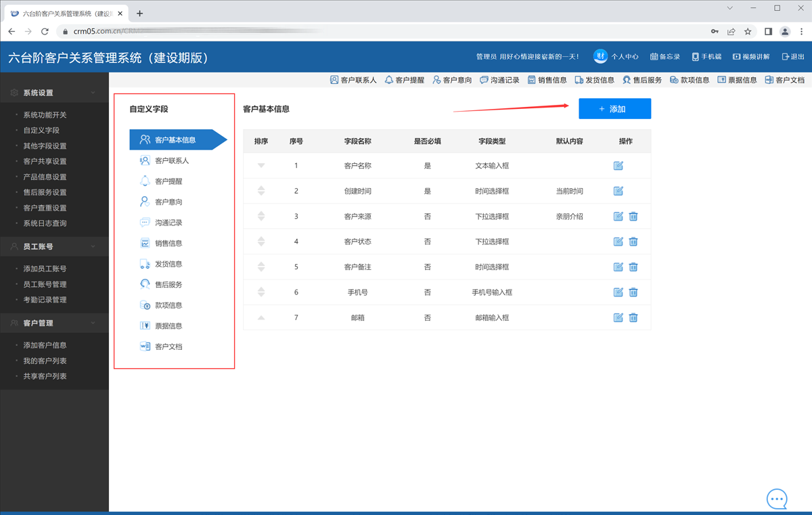812x515 pixels.
Task: Open 考勤记录管理 in the sidebar
Action: click(45, 300)
